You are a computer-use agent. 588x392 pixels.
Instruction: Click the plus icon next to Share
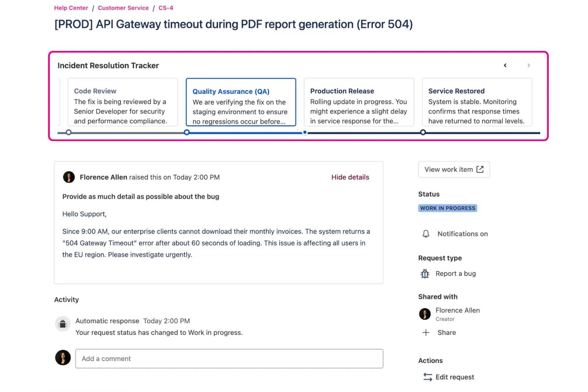click(426, 332)
